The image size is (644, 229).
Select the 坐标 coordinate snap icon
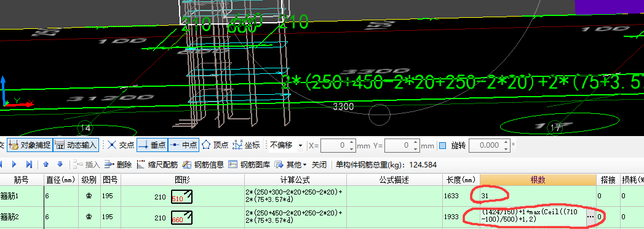point(246,145)
